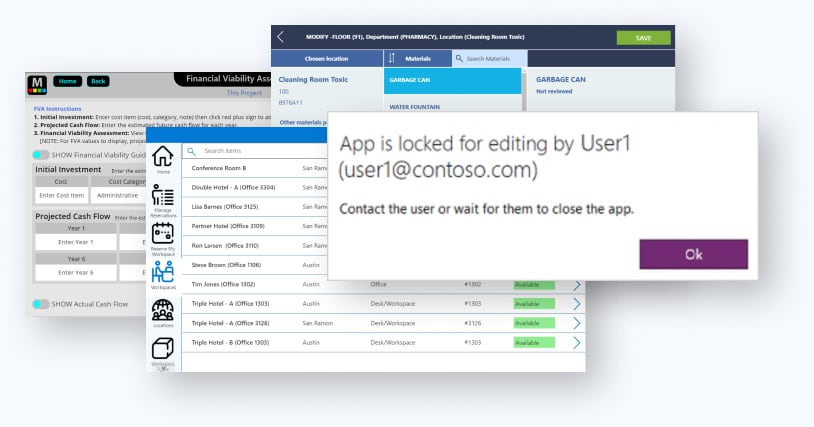Select Ron Larsen (Office 3110) row
This screenshot has height=427, width=814.
tap(254, 245)
